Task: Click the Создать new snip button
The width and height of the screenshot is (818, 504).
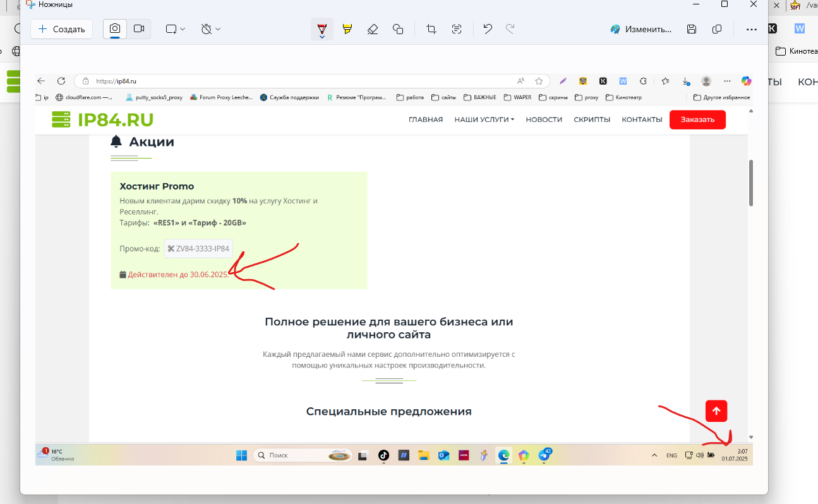Action: (61, 29)
